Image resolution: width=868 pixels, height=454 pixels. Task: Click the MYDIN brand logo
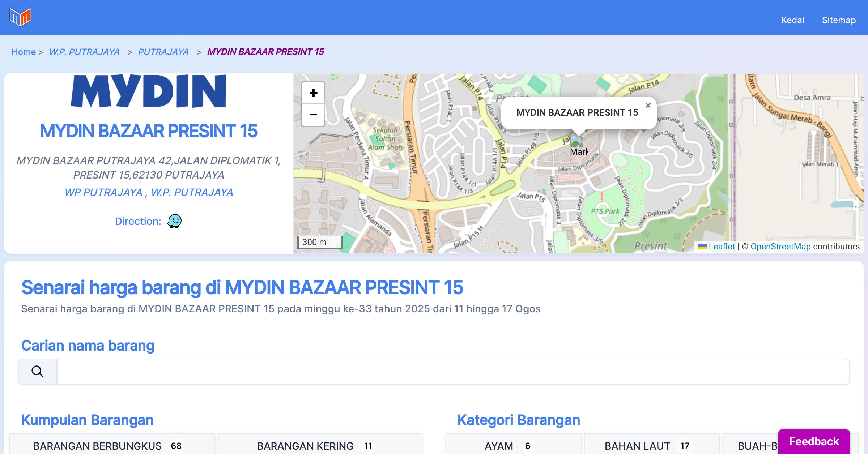click(x=148, y=91)
